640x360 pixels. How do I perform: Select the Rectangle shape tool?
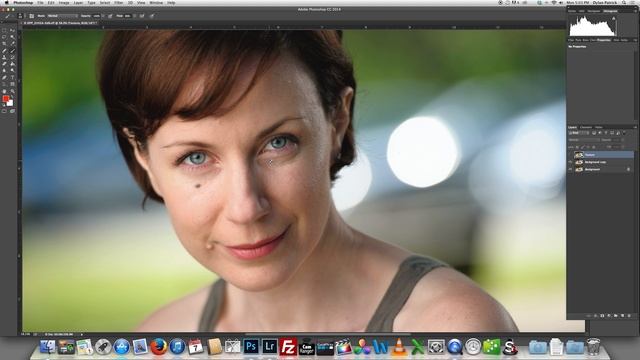coord(12,84)
